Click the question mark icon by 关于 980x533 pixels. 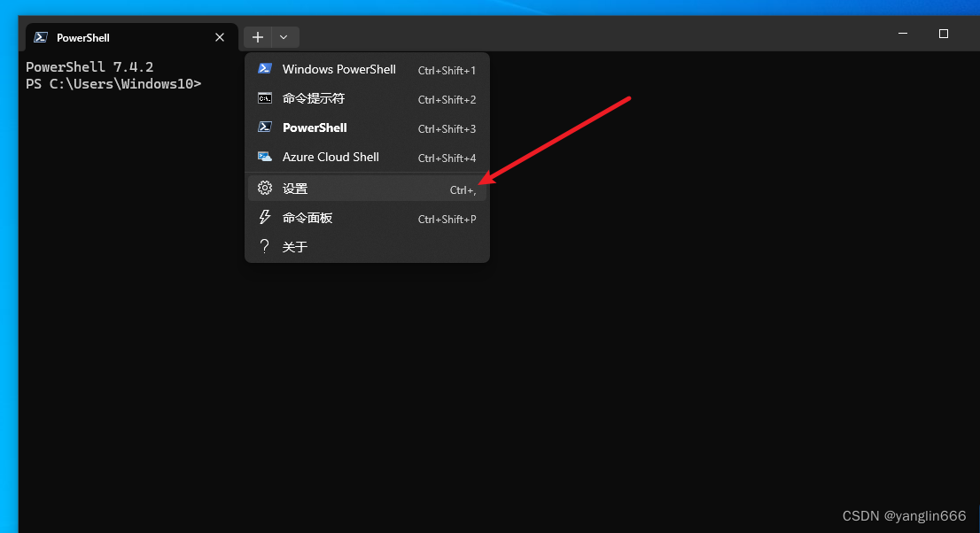pos(264,246)
